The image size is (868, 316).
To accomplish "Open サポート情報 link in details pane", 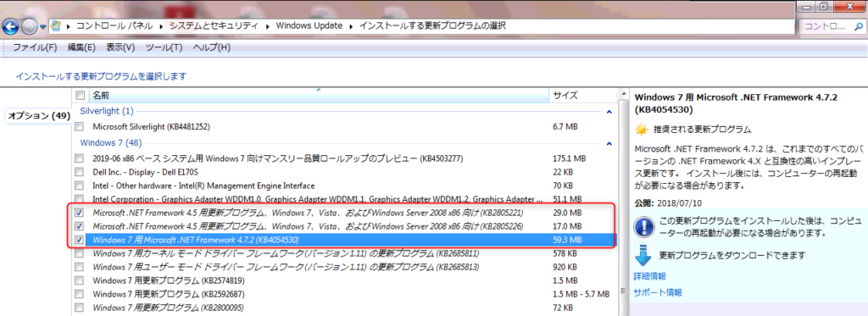I will coord(658,292).
